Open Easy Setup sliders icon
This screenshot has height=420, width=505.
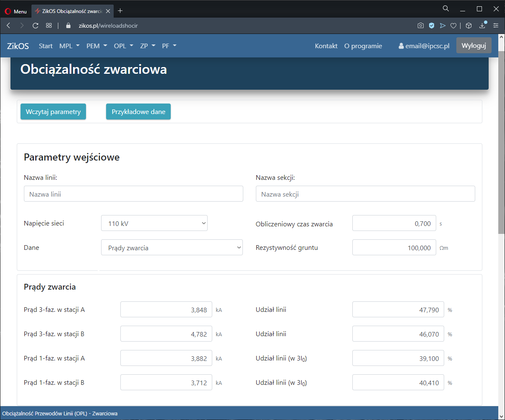[496, 26]
